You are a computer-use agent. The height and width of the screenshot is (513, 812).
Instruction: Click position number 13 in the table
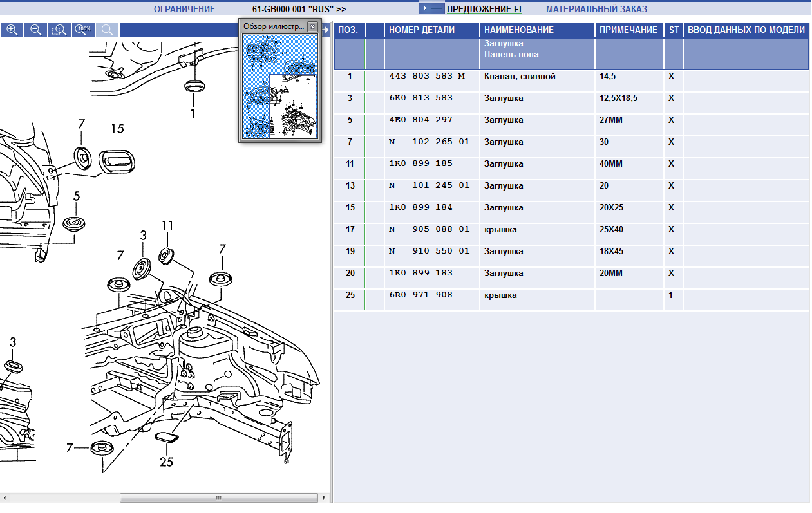[350, 185]
